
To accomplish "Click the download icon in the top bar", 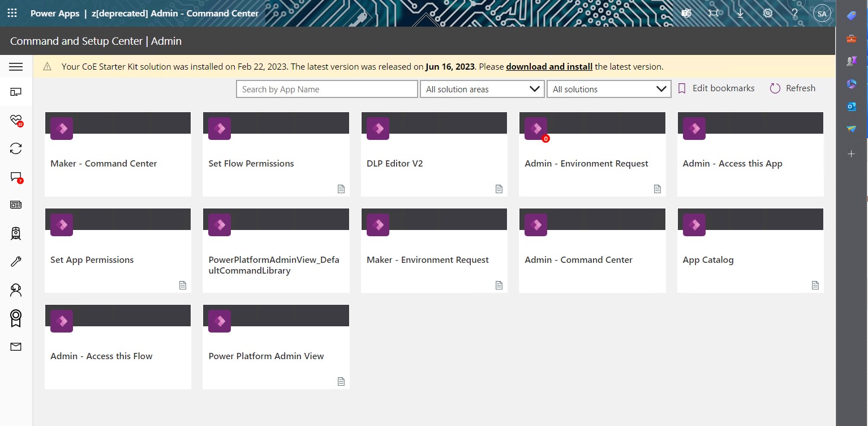I will (740, 13).
